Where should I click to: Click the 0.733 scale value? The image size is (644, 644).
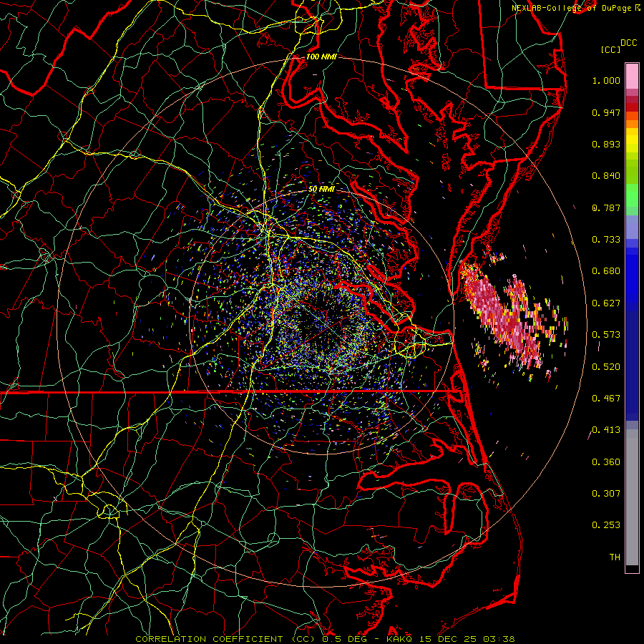click(606, 240)
